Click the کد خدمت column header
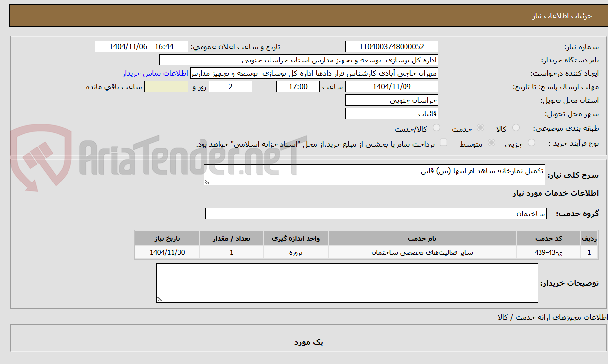Viewport: 608px width, 364px height. (548, 239)
